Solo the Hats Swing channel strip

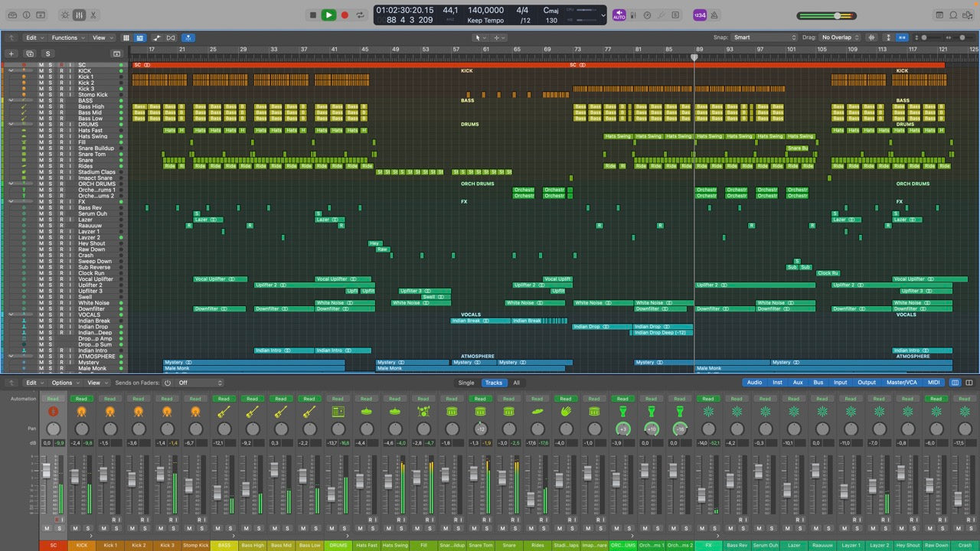(x=400, y=529)
